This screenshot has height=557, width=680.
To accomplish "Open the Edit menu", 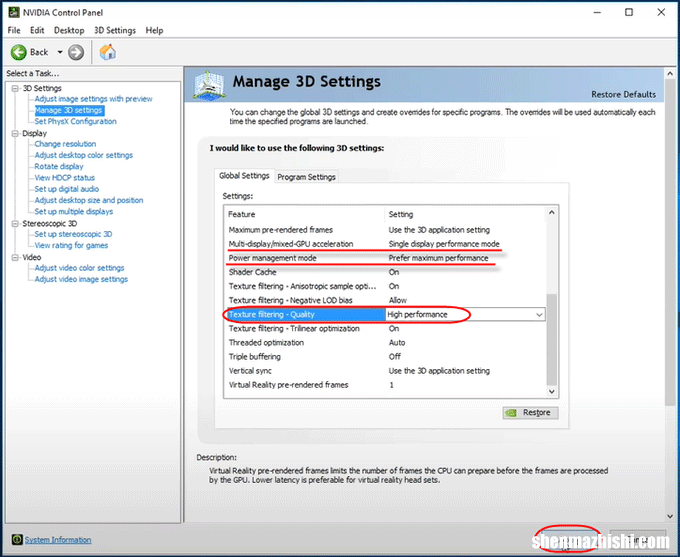I will coord(37,30).
